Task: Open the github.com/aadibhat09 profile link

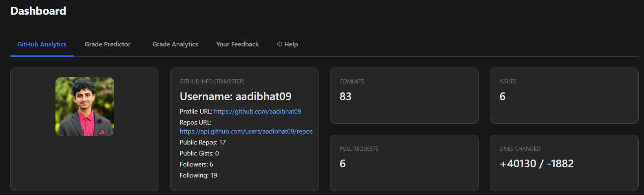Action: [257, 112]
